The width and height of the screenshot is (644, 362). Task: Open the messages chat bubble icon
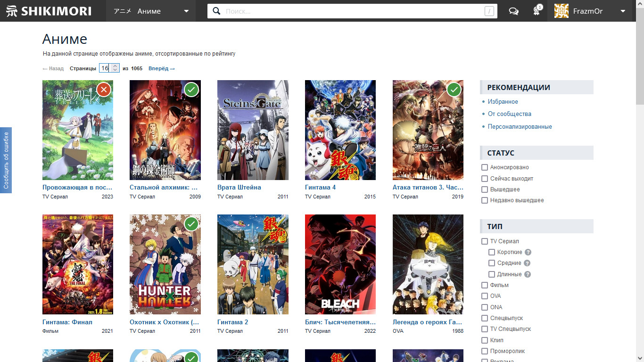[514, 11]
